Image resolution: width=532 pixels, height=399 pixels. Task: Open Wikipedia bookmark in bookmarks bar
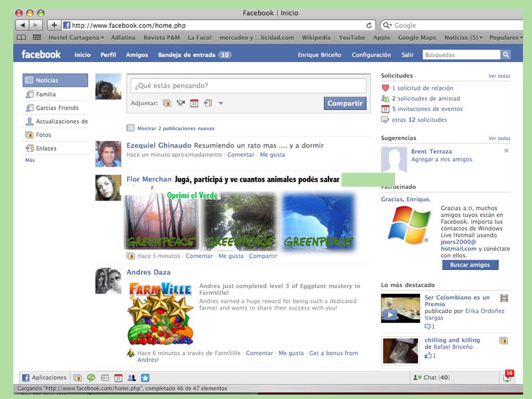tap(316, 38)
